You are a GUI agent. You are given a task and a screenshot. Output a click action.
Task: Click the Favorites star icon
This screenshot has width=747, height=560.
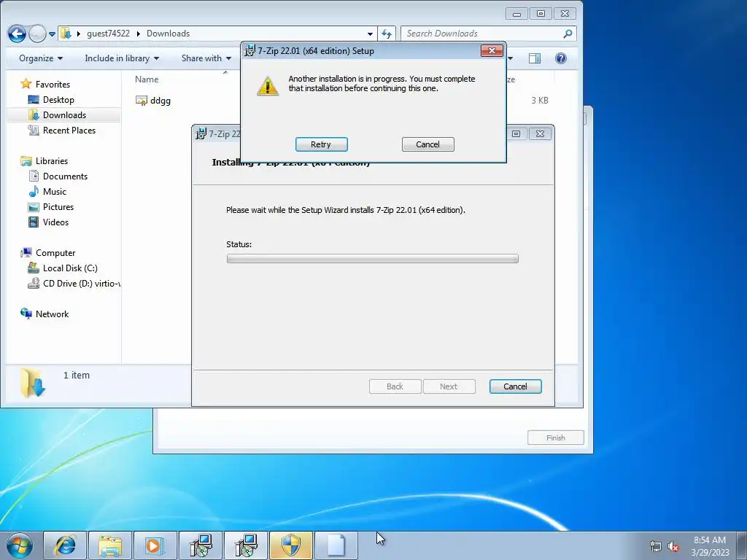pos(26,84)
